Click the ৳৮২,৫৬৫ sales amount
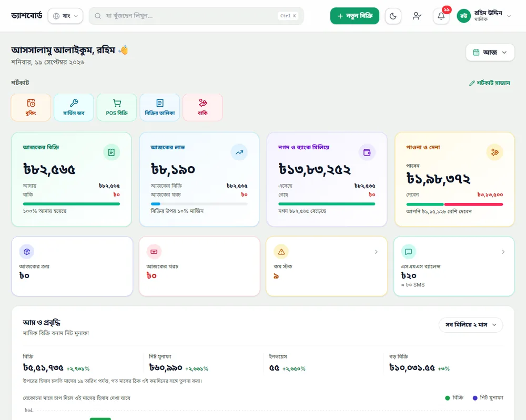This screenshot has width=526, height=420. tap(49, 170)
